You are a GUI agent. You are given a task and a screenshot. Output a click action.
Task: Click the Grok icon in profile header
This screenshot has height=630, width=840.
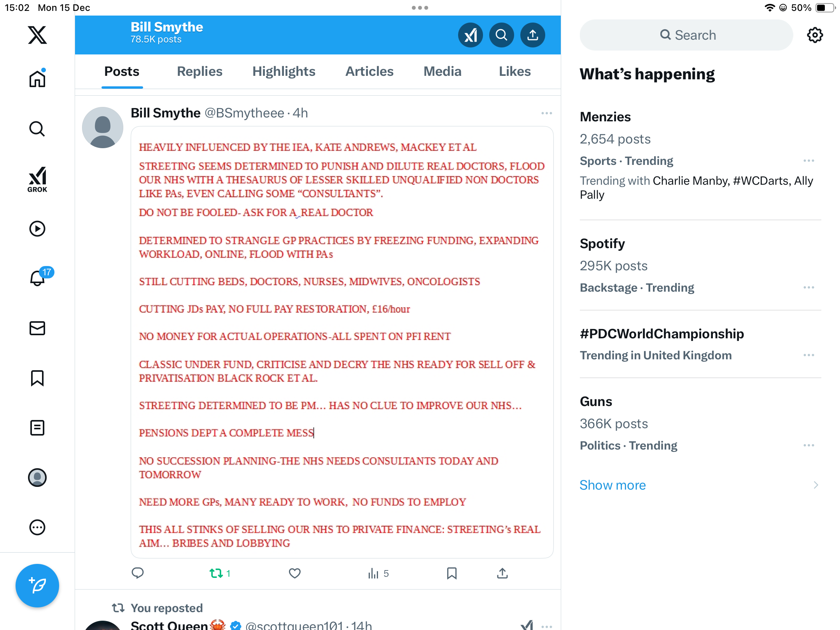pos(471,35)
